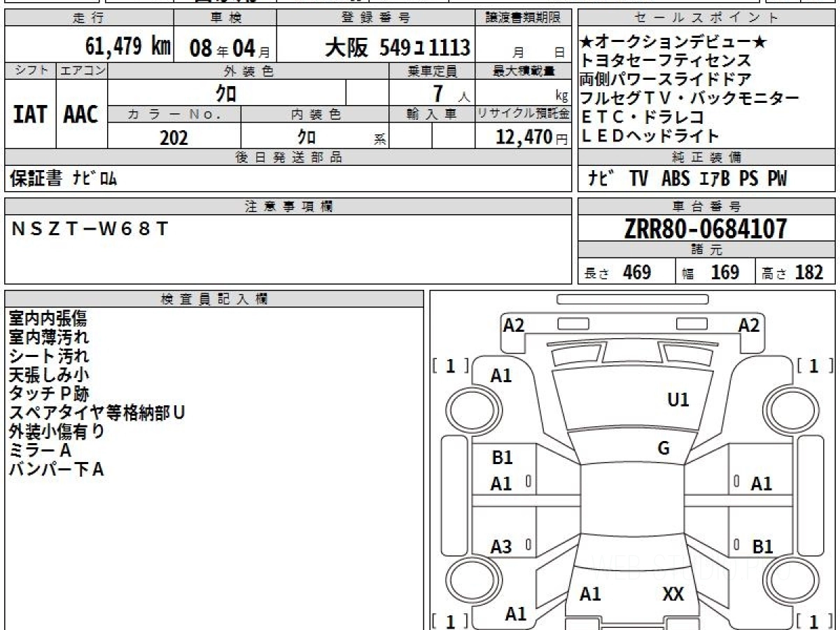The image size is (840, 630).
Task: Click the 車検 header cell
Action: point(225,18)
